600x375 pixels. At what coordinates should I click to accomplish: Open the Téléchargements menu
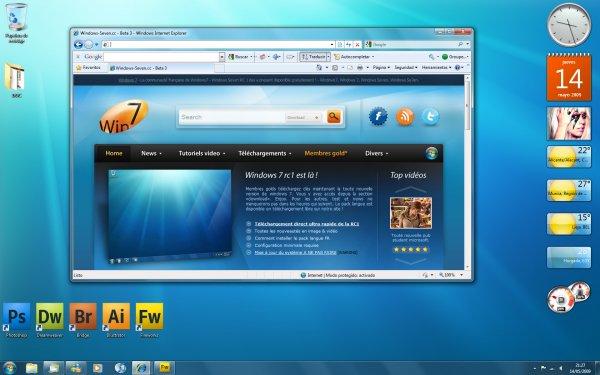(x=265, y=153)
